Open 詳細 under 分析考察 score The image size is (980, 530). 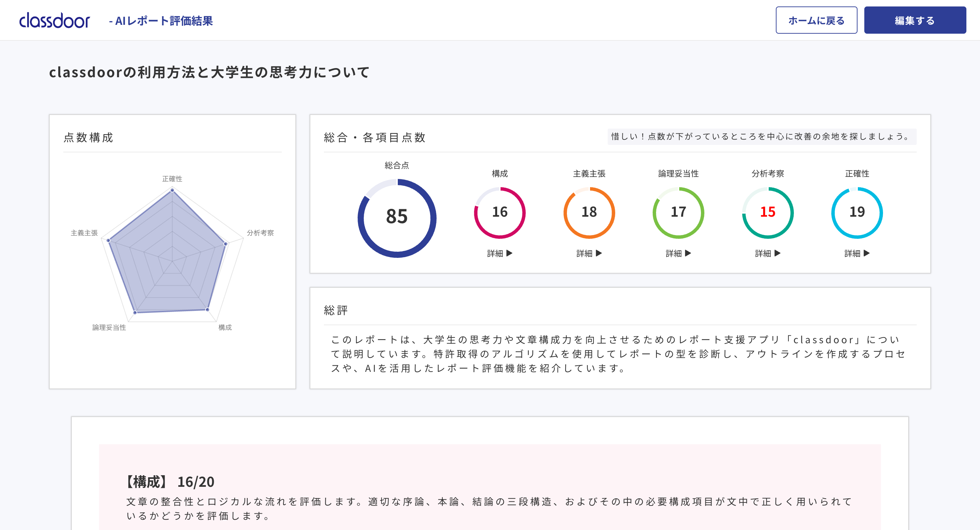pos(767,253)
